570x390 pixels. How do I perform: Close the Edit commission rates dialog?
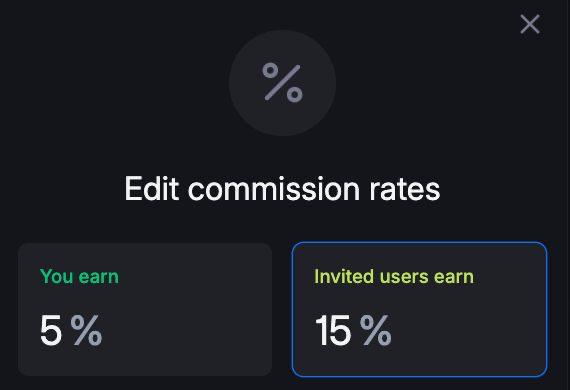(530, 24)
